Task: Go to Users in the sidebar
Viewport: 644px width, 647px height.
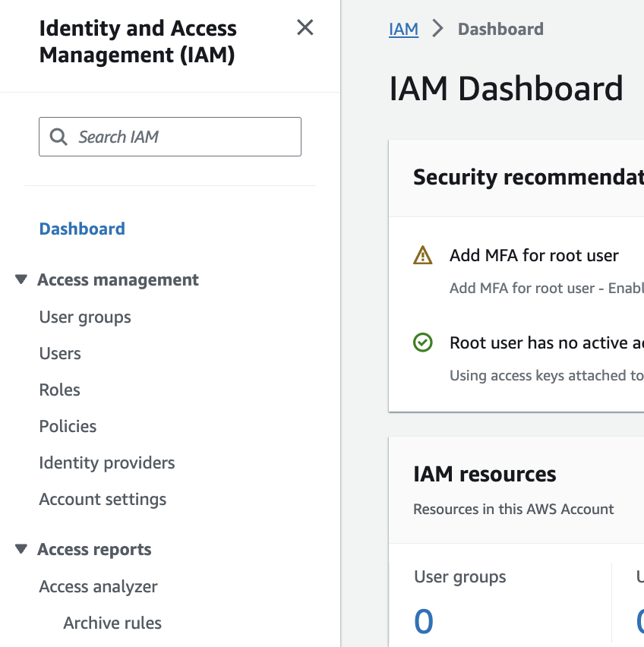Action: pyautogui.click(x=60, y=354)
